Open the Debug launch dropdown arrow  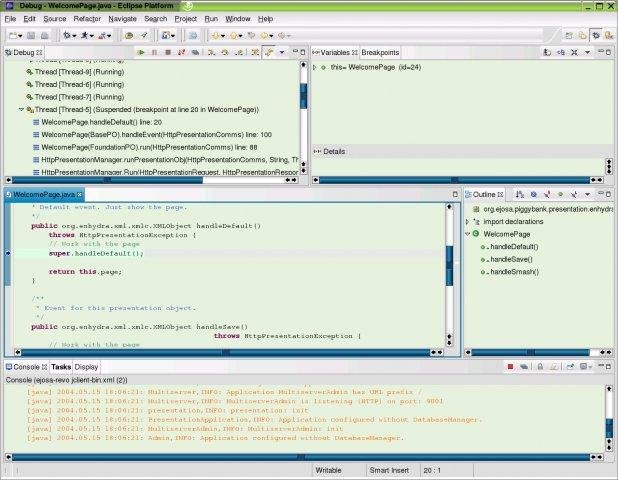[74, 36]
